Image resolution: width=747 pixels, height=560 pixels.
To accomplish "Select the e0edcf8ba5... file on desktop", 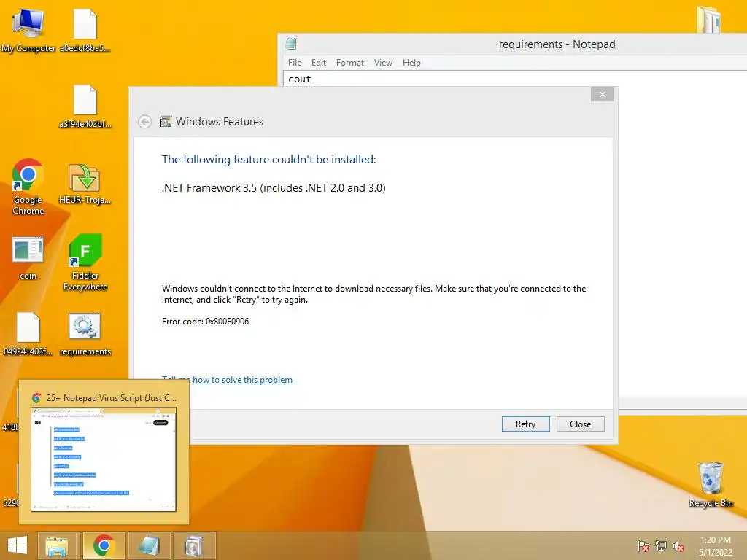I will click(85, 31).
